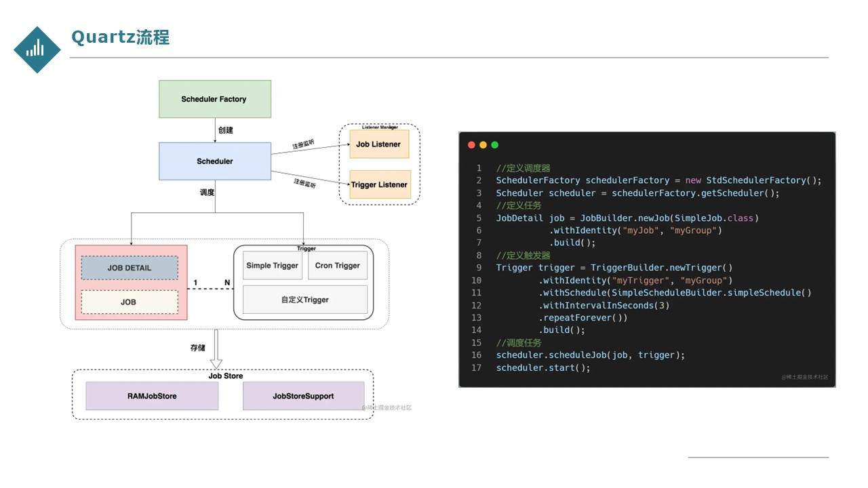Click the //调度任务 comment on line 15
The height and width of the screenshot is (488, 868).
click(x=519, y=343)
